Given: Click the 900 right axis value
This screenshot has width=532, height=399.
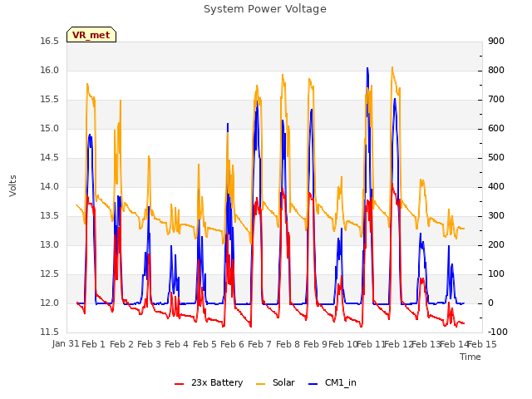Looking at the screenshot, I should [496, 41].
